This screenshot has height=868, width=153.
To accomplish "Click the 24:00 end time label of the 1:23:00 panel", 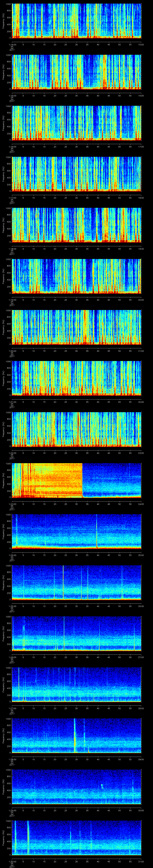I will [141, 504].
